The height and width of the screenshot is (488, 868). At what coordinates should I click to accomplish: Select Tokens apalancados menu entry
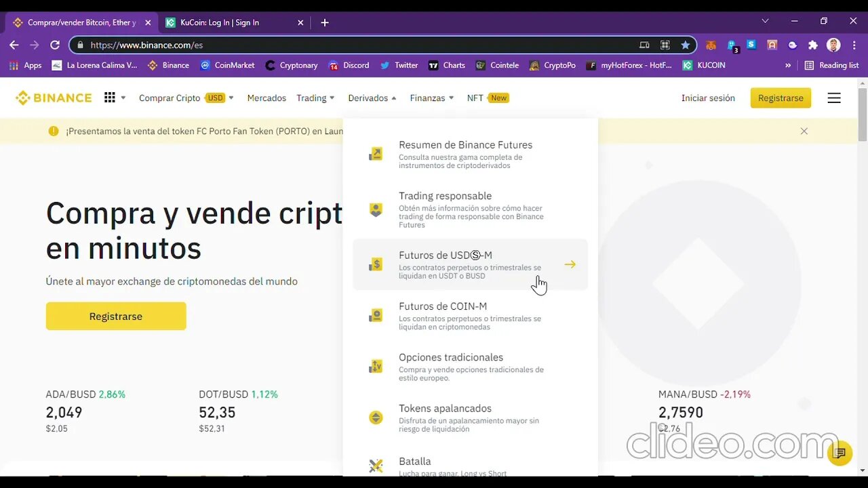pyautogui.click(x=470, y=418)
